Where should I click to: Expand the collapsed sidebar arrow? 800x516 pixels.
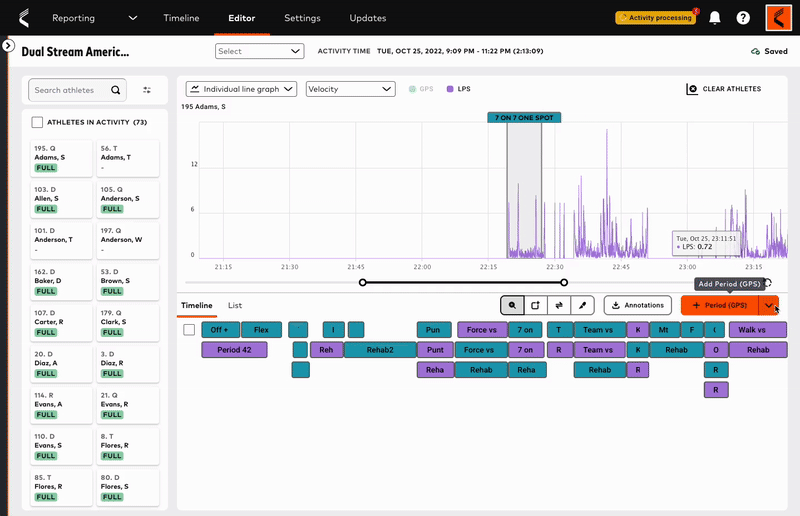[x=8, y=45]
